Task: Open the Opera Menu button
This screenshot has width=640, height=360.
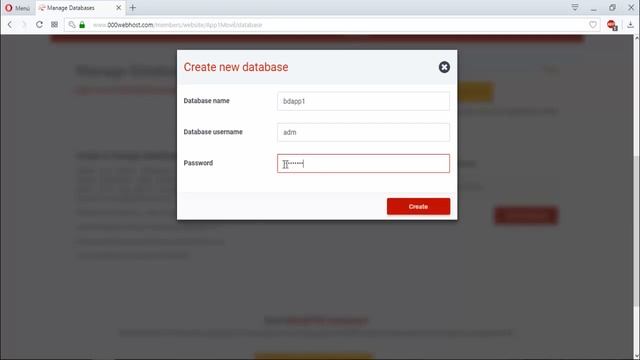Action: [17, 8]
